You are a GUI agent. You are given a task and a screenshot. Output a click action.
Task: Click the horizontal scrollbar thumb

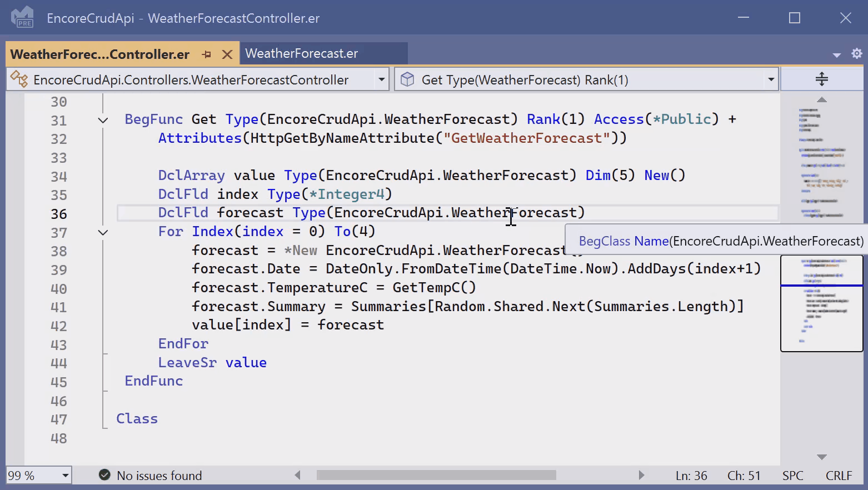point(436,475)
